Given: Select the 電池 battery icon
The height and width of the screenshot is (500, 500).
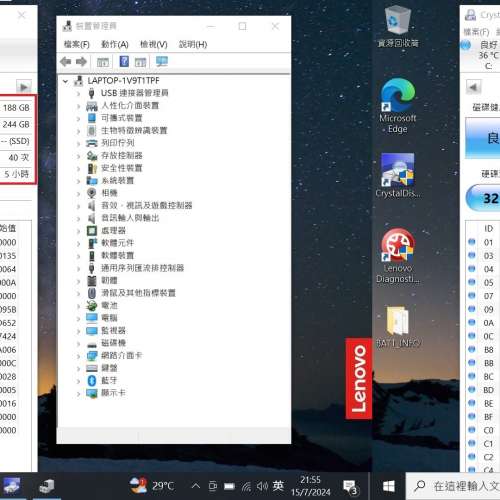Looking at the screenshot, I should pyautogui.click(x=91, y=305).
